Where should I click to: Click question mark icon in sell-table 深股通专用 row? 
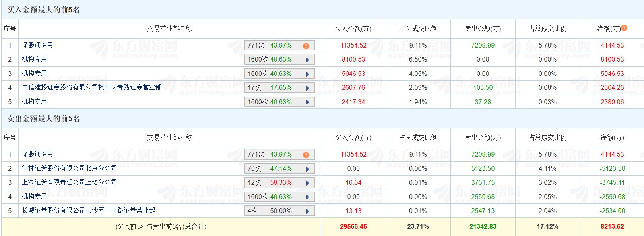(x=306, y=155)
